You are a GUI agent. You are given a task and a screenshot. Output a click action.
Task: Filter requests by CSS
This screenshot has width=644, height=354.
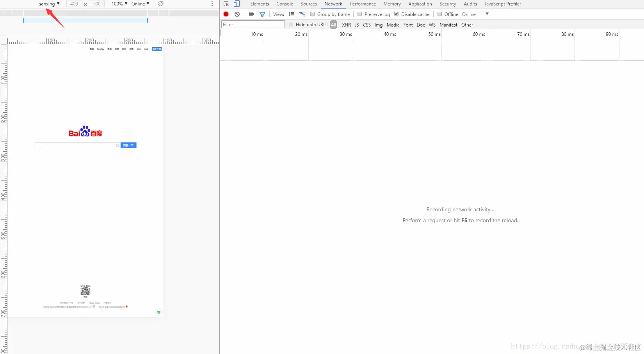[367, 25]
